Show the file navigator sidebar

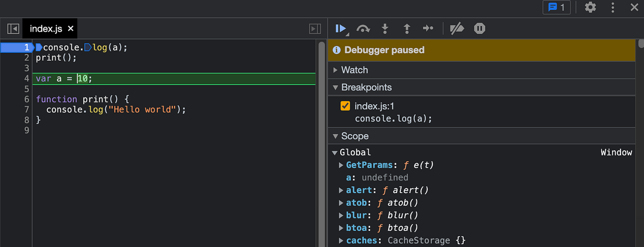(x=13, y=28)
